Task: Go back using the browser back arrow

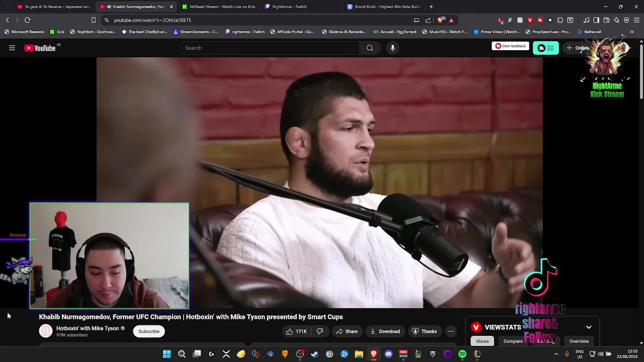Action: (7, 20)
